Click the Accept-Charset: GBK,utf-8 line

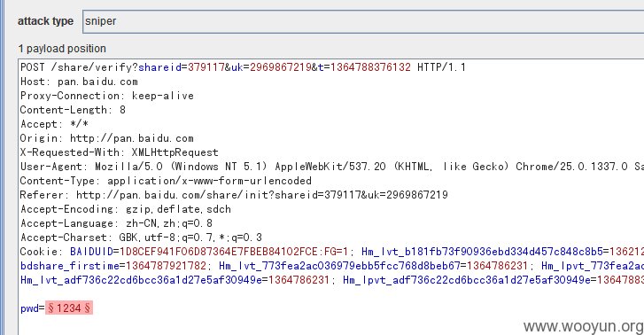pyautogui.click(x=141, y=238)
